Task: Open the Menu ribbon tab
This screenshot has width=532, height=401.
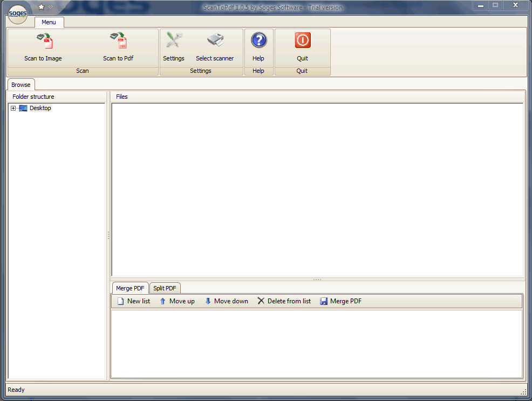Action: click(49, 22)
